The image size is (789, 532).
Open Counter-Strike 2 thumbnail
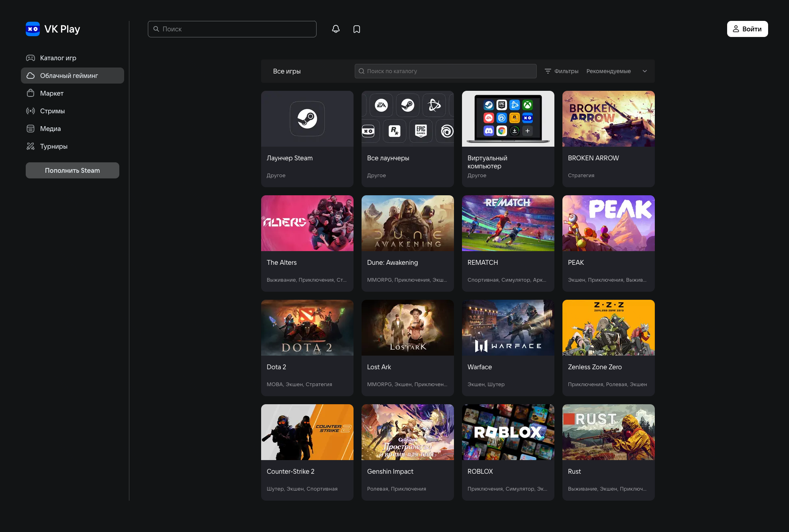[307, 432]
